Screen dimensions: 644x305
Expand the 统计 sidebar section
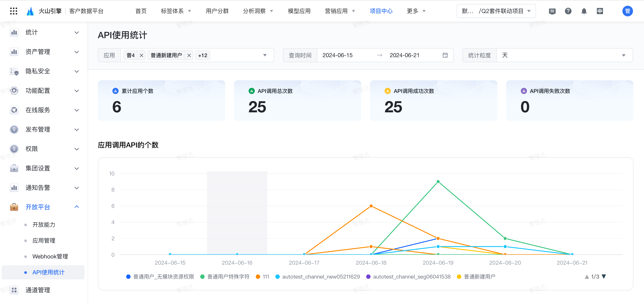click(77, 33)
